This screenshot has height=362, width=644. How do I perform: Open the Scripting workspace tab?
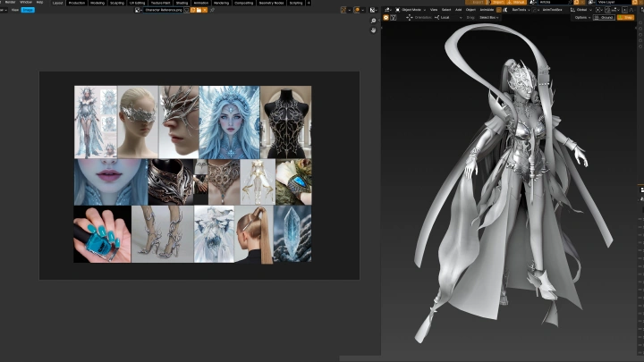[x=296, y=3]
